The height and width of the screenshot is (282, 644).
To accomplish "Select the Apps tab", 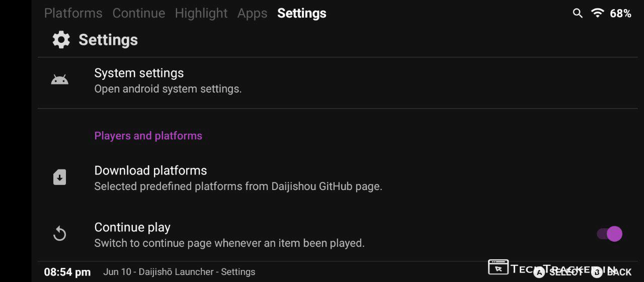I will coord(252,14).
